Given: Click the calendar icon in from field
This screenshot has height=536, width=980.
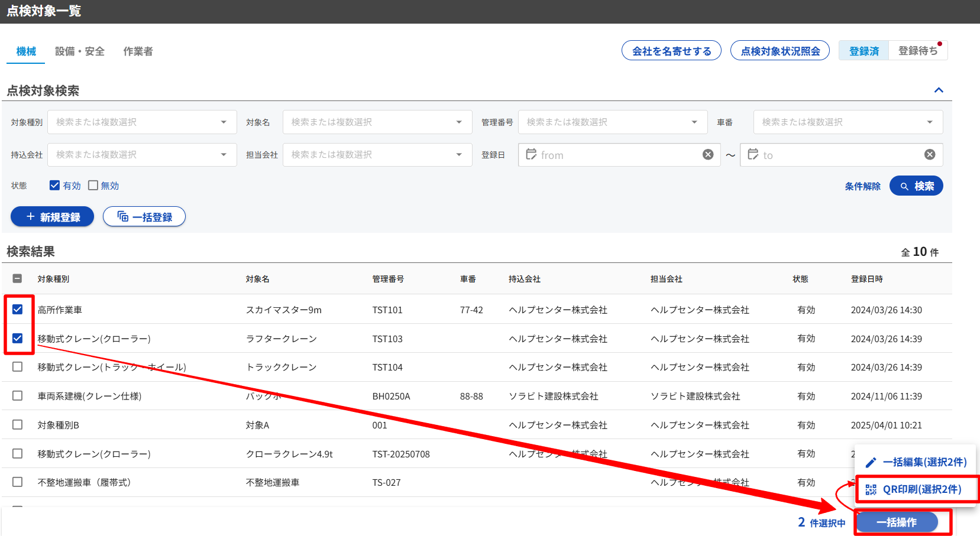Looking at the screenshot, I should point(531,154).
